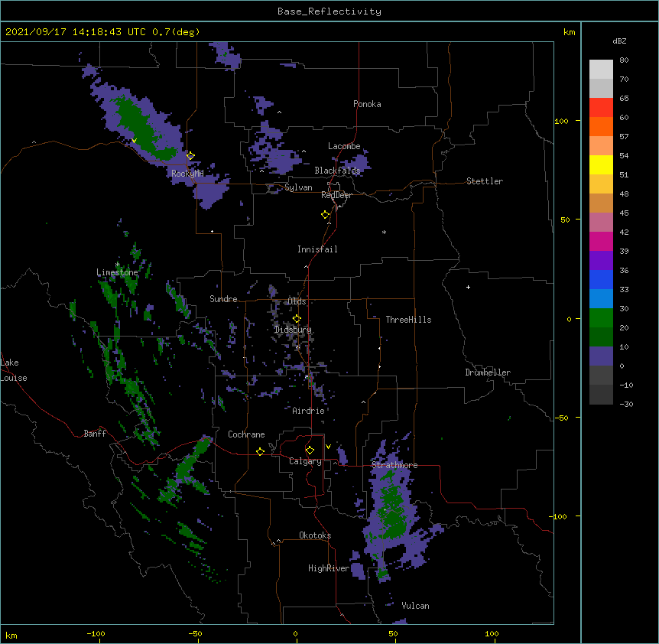This screenshot has height=644, width=659.
Task: Click the Sylvan label
Action: coord(298,187)
